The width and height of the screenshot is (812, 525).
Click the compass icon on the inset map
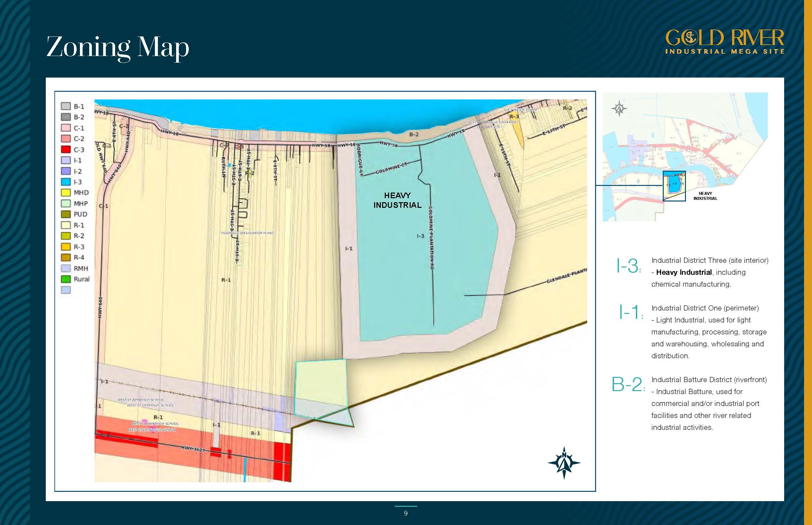tap(619, 109)
